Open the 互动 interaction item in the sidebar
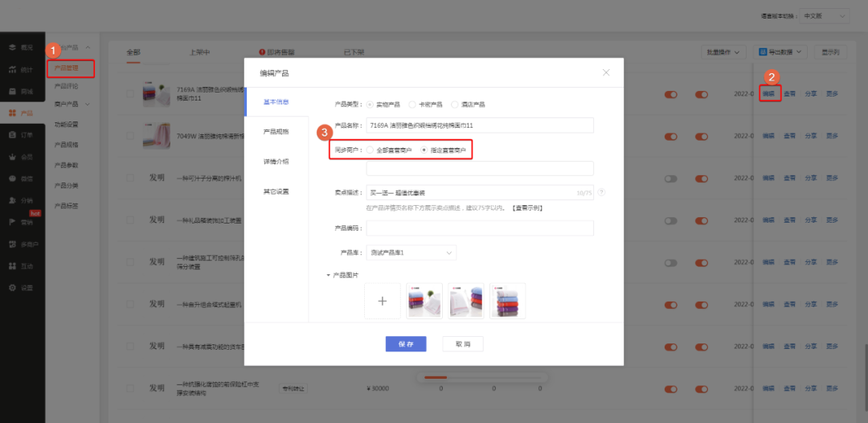 pos(22,265)
